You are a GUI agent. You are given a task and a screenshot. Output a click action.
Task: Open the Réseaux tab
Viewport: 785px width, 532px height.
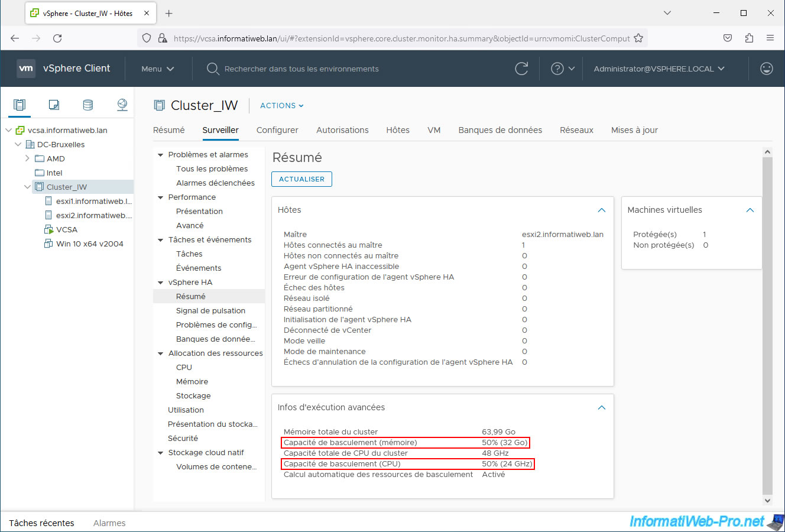tap(576, 130)
